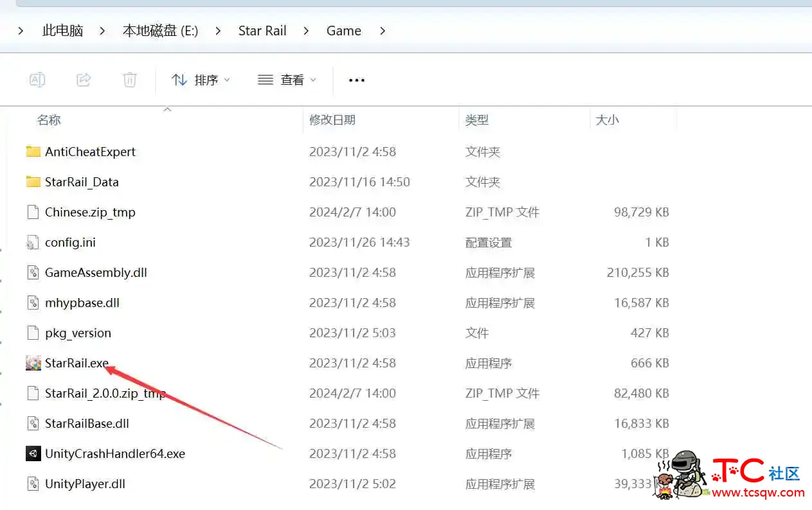Click the UnityCrashHandler64.exe Unity icon
The width and height of the screenshot is (812, 510).
(33, 453)
